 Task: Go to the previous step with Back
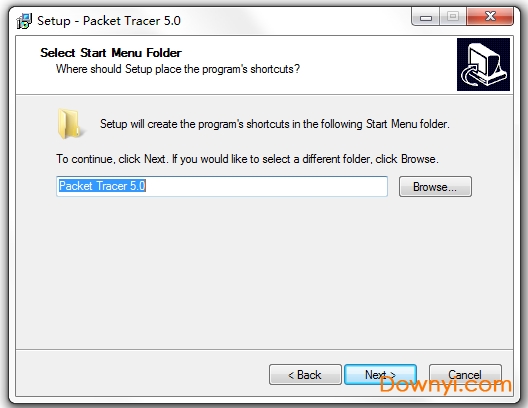[x=305, y=374]
